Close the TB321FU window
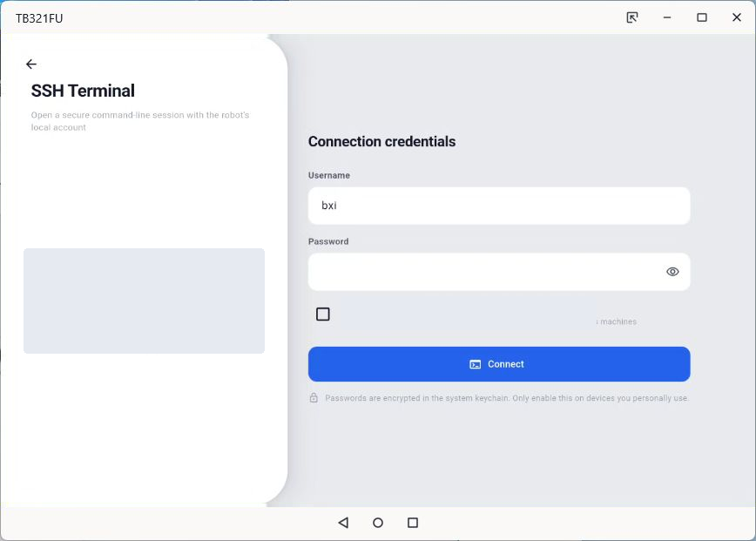The image size is (756, 541). (737, 17)
